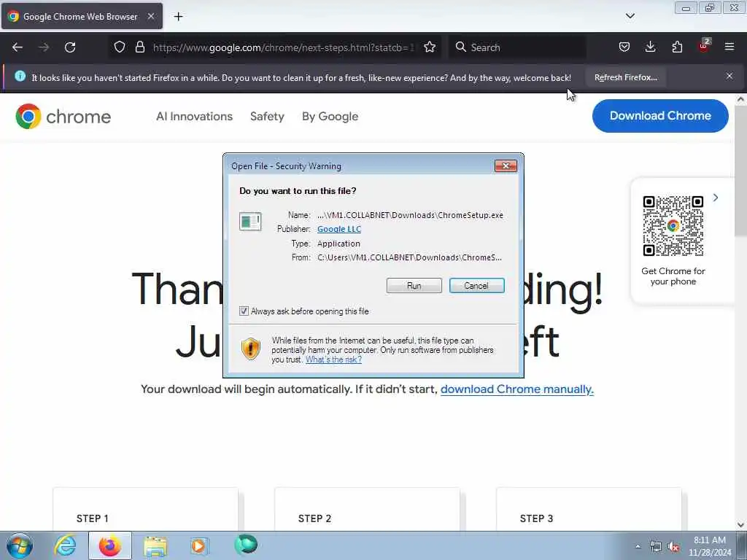747x560 pixels.
Task: Click the STEP 3 card
Action: [x=589, y=510]
